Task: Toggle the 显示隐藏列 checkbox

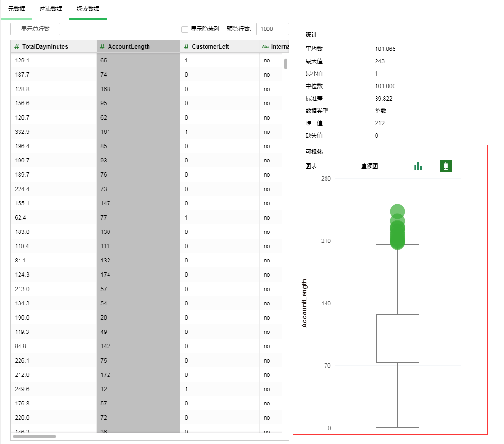Action: pos(185,29)
